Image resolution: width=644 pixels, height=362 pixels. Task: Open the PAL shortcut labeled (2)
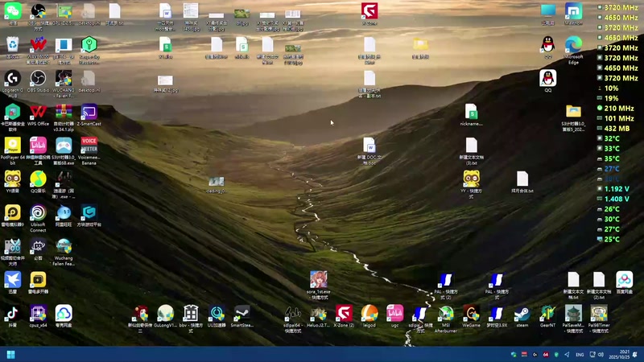446,279
